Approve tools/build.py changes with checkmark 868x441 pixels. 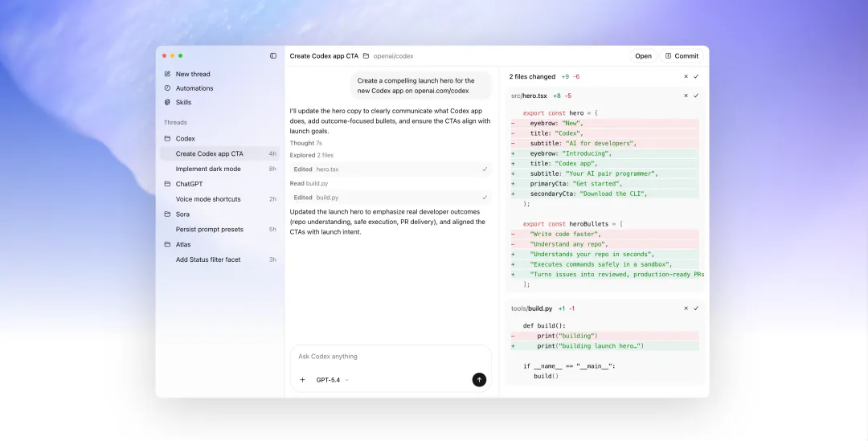pyautogui.click(x=696, y=308)
